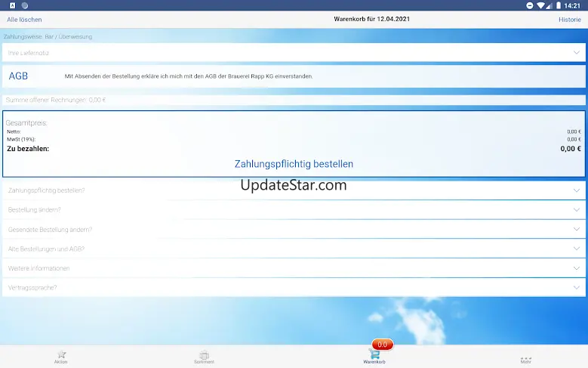Click the Warenkorb für 12.04.2021 title
The width and height of the screenshot is (588, 368).
point(371,19)
